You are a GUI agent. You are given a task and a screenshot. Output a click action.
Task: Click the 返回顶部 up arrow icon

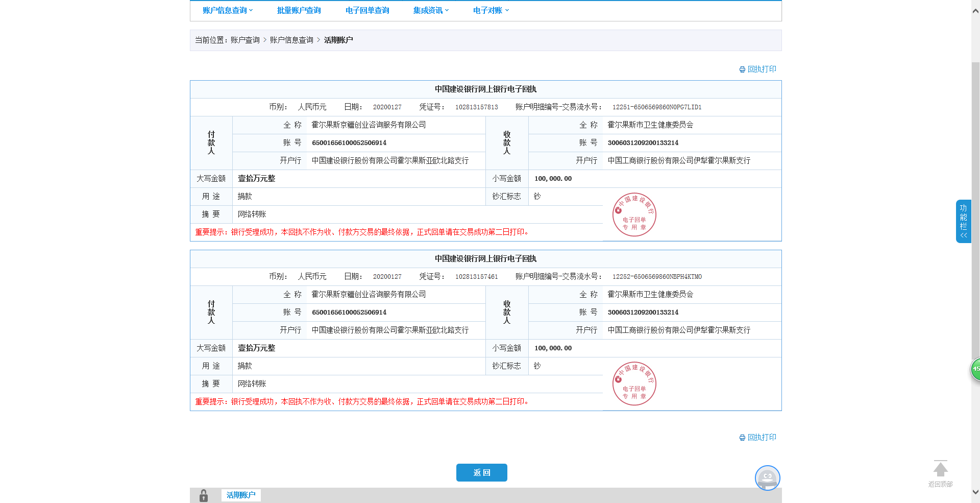click(940, 469)
